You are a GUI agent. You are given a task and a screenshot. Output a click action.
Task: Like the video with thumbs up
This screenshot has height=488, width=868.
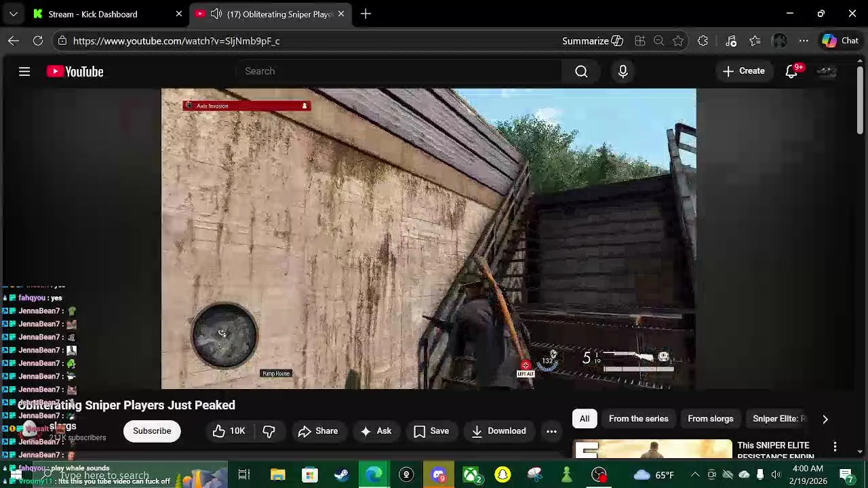point(229,431)
